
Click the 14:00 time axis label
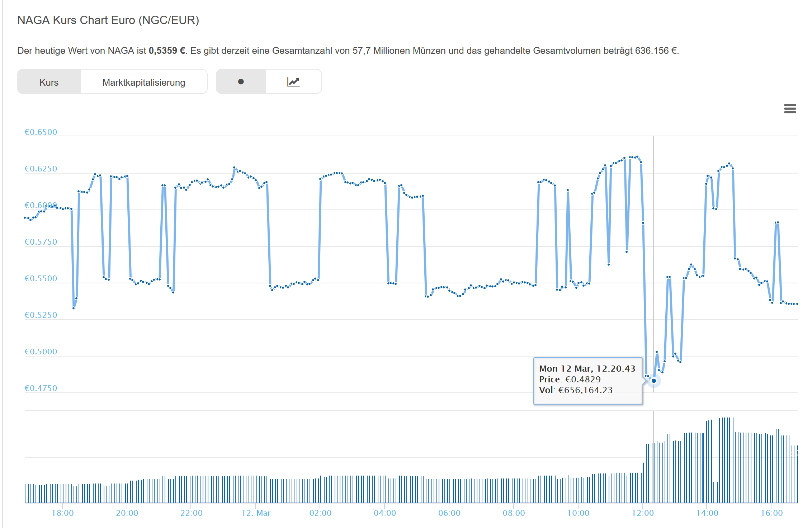[707, 513]
